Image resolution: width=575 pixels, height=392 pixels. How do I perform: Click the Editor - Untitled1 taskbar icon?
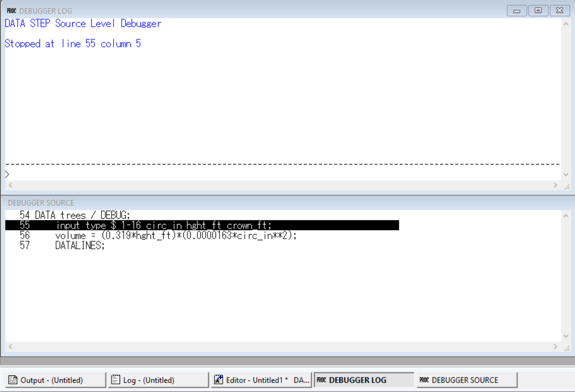pyautogui.click(x=219, y=380)
